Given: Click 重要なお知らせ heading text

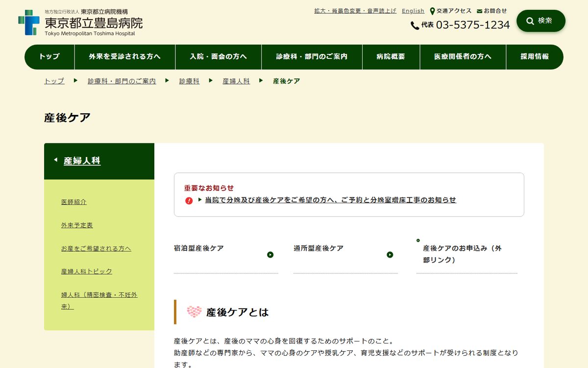Looking at the screenshot, I should tap(209, 188).
